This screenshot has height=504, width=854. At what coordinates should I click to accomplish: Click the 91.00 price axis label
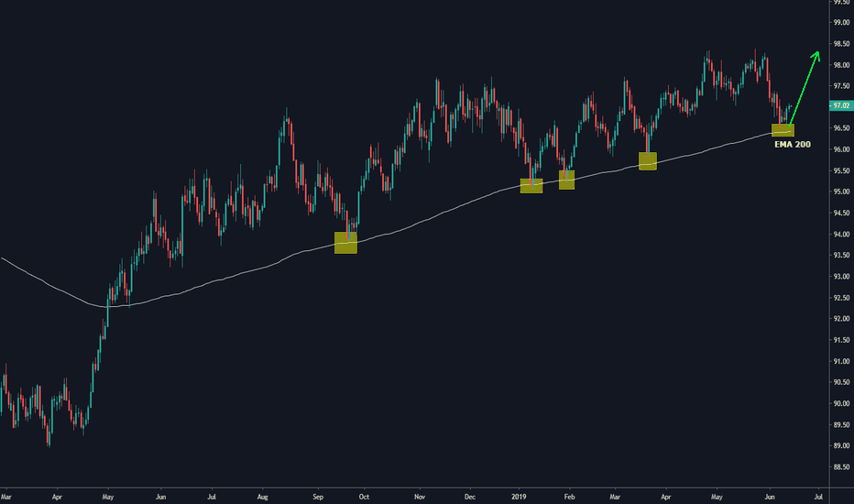[x=841, y=361]
